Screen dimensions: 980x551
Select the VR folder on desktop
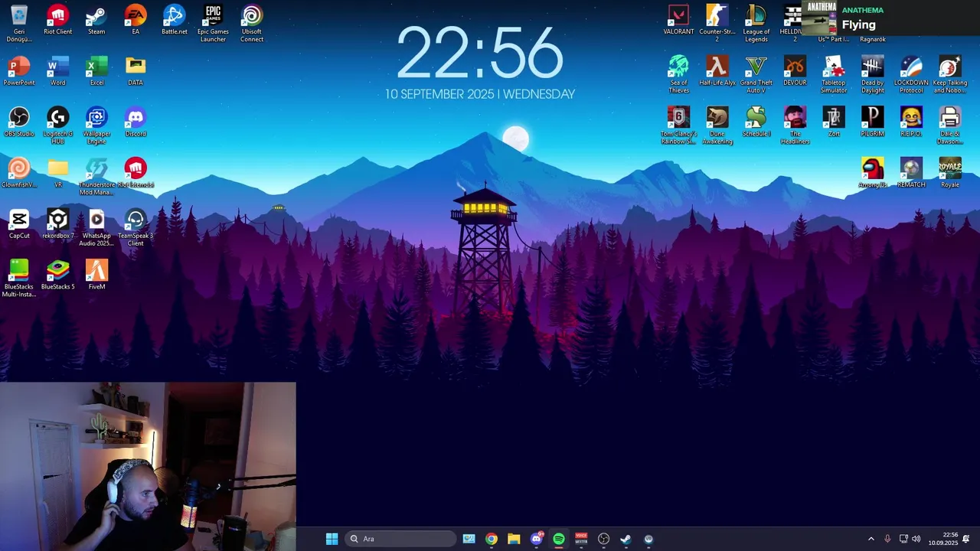57,174
